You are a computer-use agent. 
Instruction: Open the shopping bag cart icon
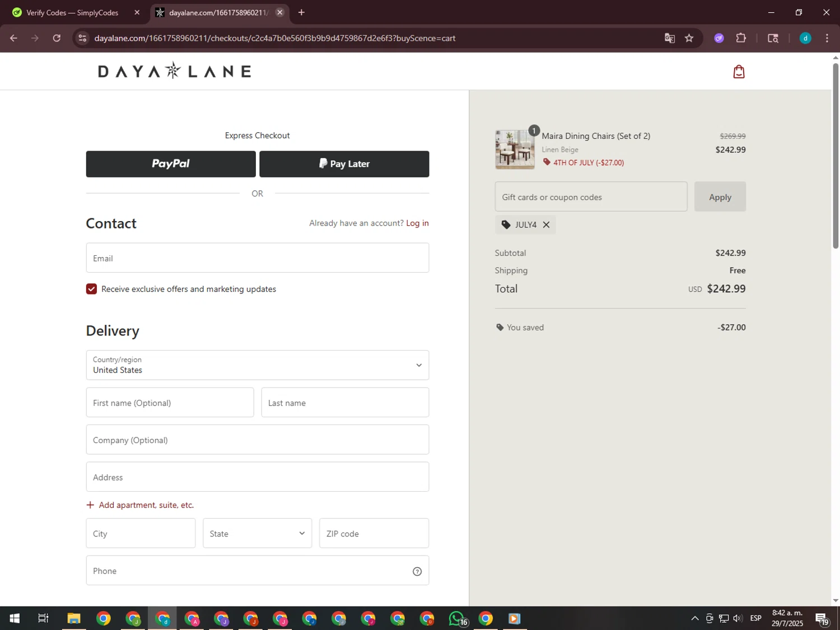click(x=739, y=71)
